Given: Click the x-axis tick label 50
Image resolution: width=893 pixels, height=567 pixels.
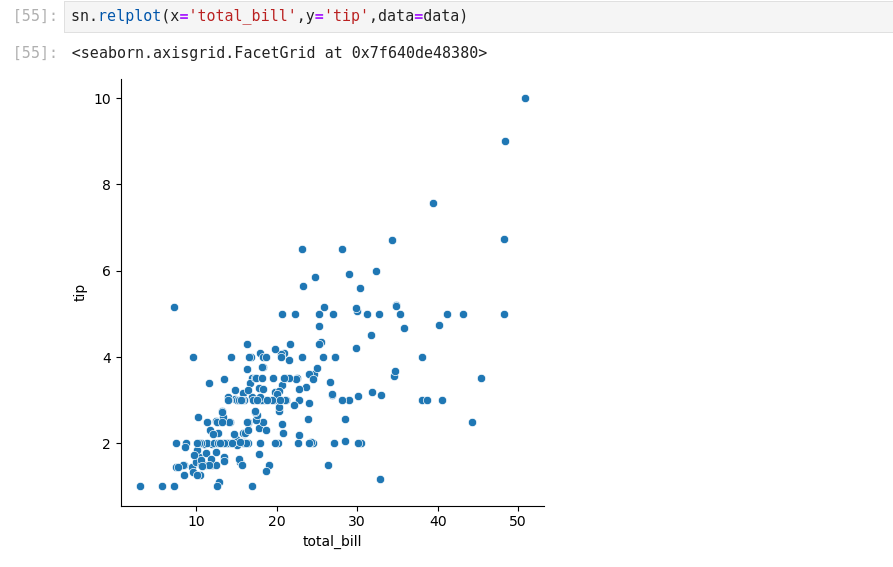Looking at the screenshot, I should click(x=517, y=522).
